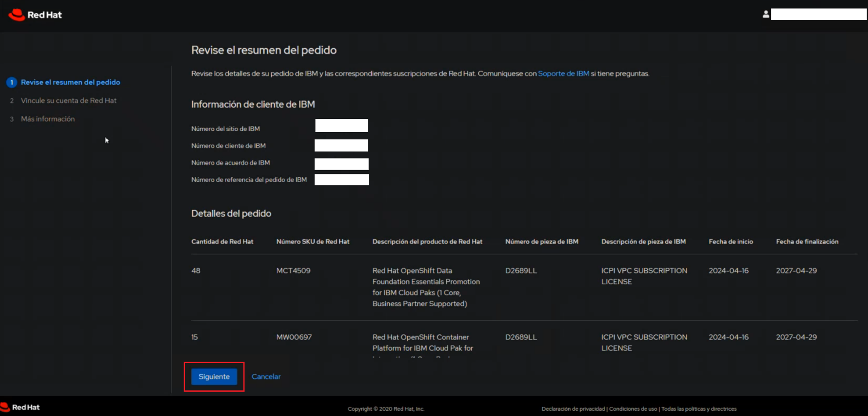
Task: Select quantity 48 cell
Action: (196, 271)
